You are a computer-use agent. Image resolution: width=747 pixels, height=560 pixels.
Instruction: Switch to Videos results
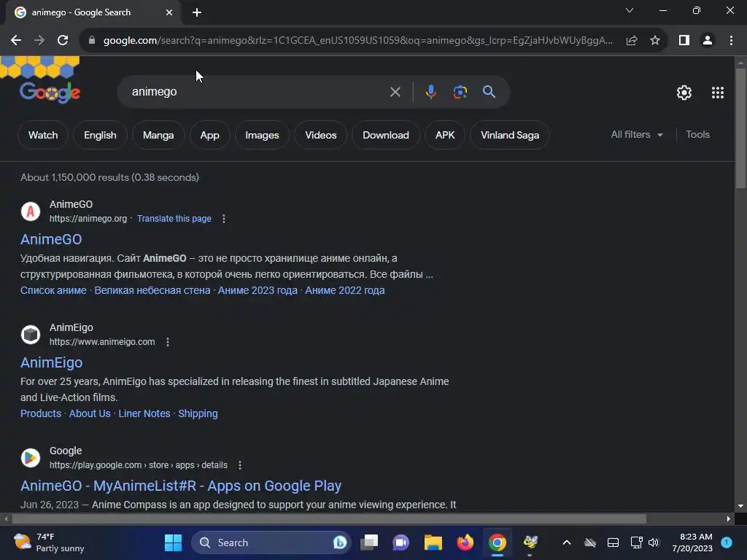321,135
